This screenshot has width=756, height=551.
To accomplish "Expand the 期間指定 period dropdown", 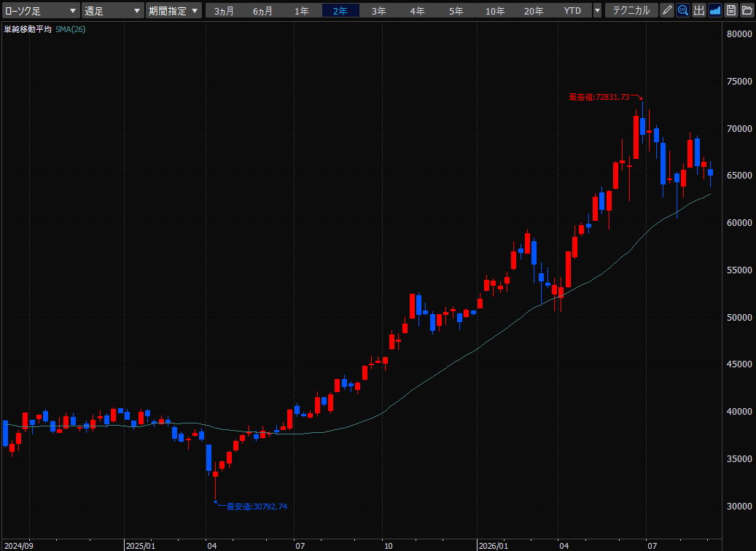I will tap(173, 10).
